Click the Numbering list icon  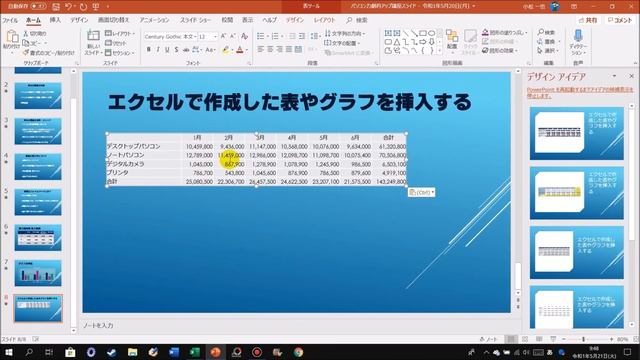(x=275, y=37)
